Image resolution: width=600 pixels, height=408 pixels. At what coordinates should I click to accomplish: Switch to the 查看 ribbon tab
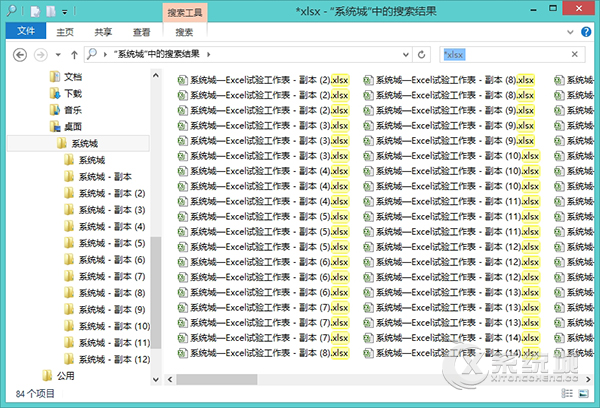coord(141,32)
